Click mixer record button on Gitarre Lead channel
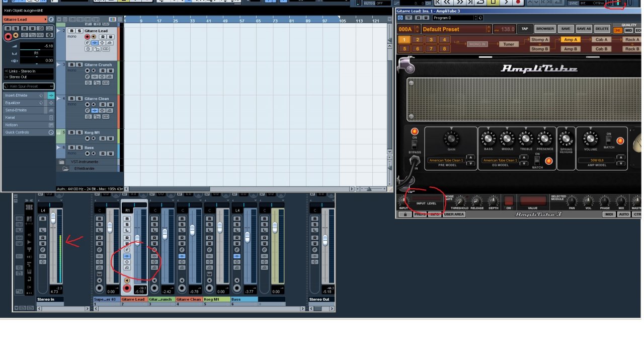Image resolution: width=644 pixels, height=349 pixels. point(127,288)
